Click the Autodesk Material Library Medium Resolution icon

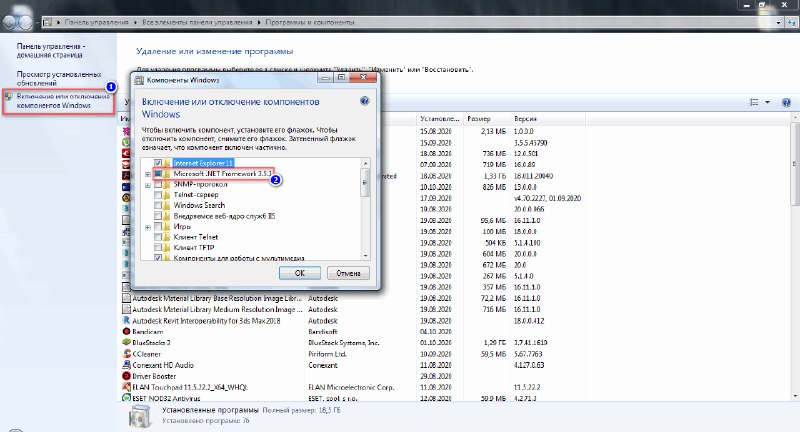pyautogui.click(x=127, y=310)
